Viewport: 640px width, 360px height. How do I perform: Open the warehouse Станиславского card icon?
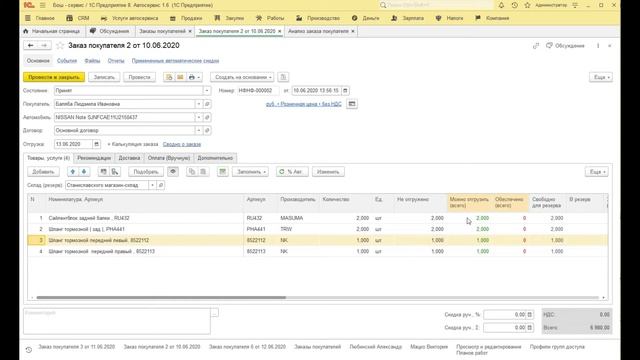coord(161,185)
